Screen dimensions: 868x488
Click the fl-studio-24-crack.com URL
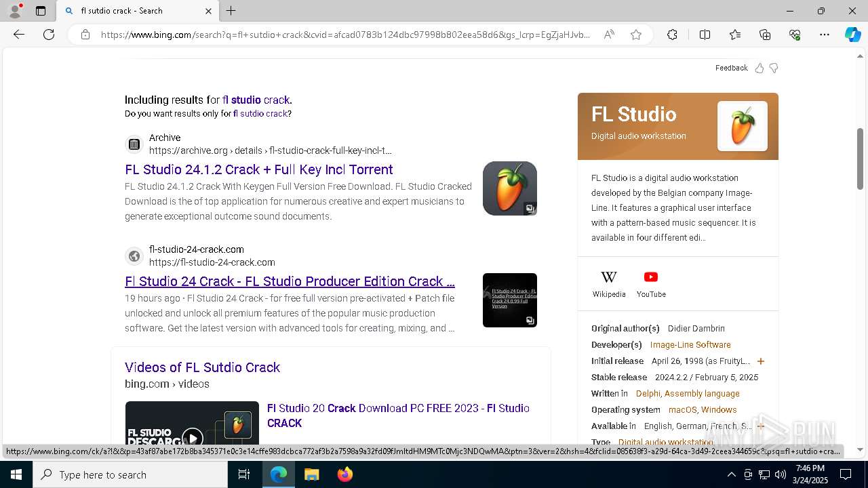point(212,262)
